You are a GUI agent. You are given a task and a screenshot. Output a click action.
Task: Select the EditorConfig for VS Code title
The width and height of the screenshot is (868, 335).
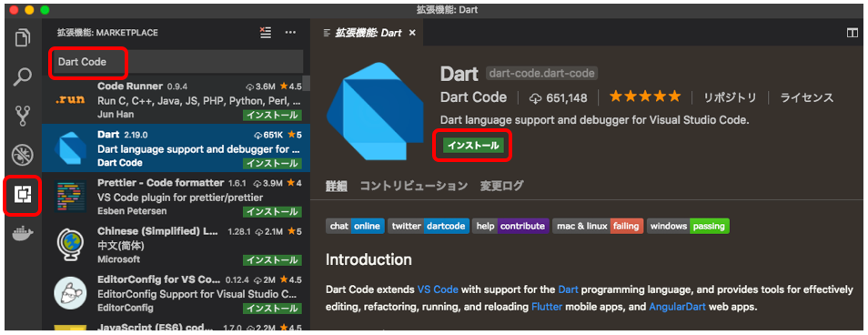click(159, 279)
